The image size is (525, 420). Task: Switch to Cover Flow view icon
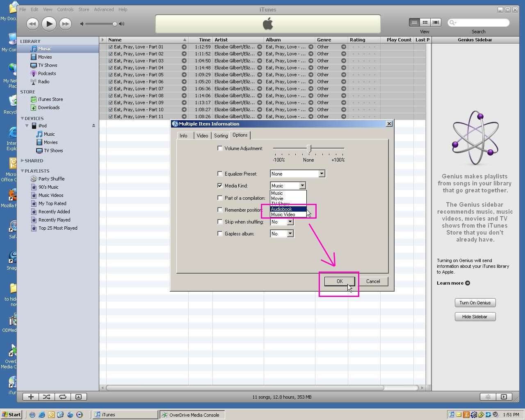tap(436, 23)
